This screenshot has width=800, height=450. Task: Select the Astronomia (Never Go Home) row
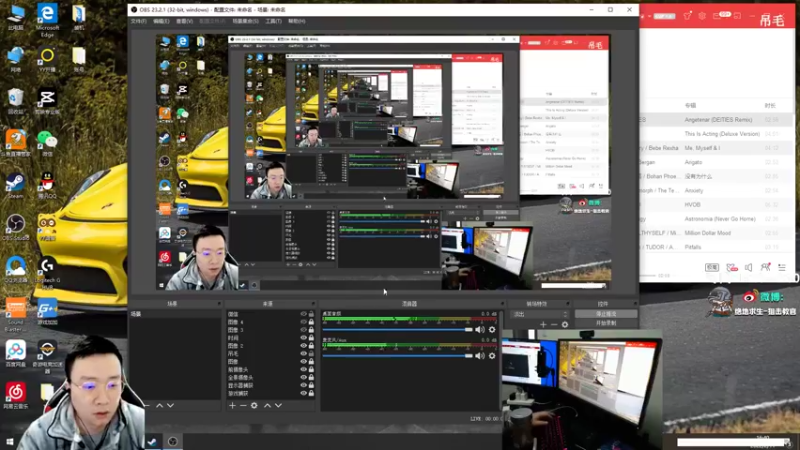(x=718, y=219)
